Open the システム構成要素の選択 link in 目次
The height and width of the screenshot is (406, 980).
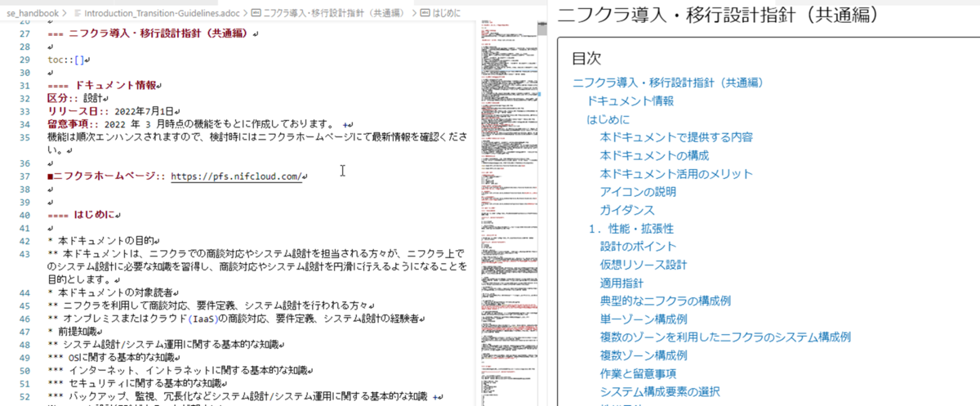[660, 392]
